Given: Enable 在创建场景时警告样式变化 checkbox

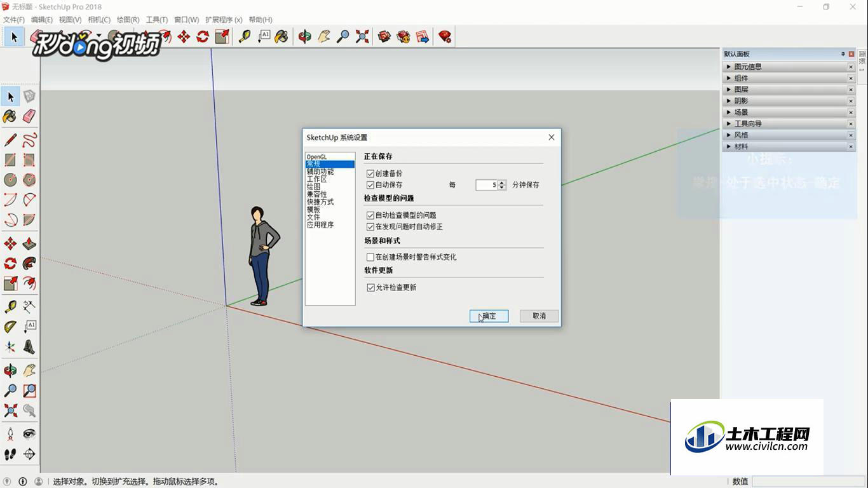Looking at the screenshot, I should tap(370, 257).
